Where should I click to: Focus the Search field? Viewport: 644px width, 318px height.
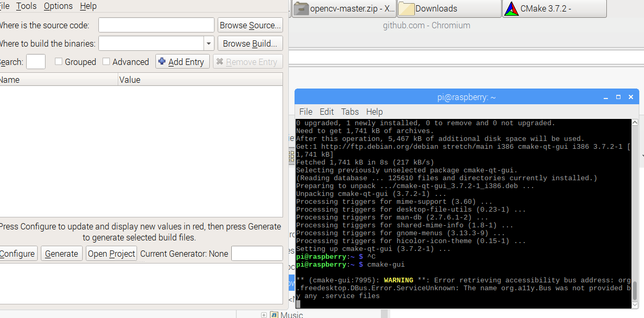pyautogui.click(x=36, y=62)
